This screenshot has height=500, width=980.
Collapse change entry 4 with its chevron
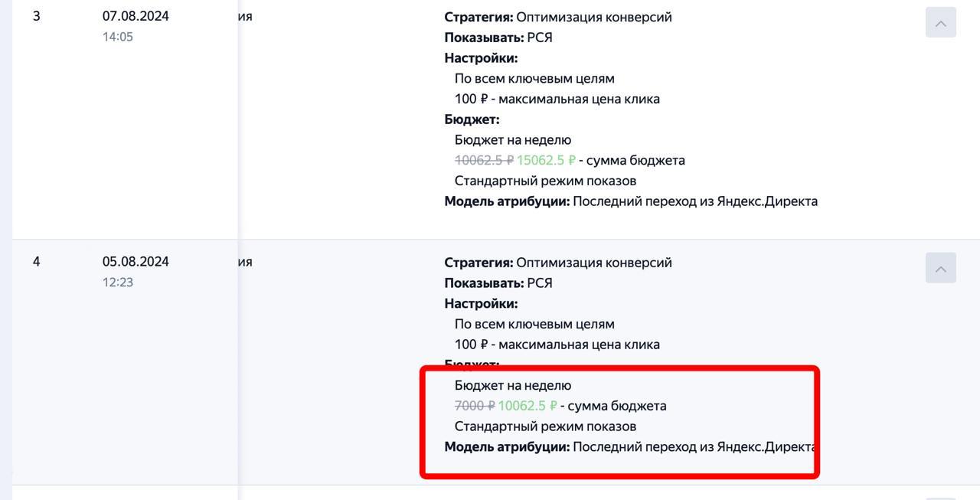[940, 268]
